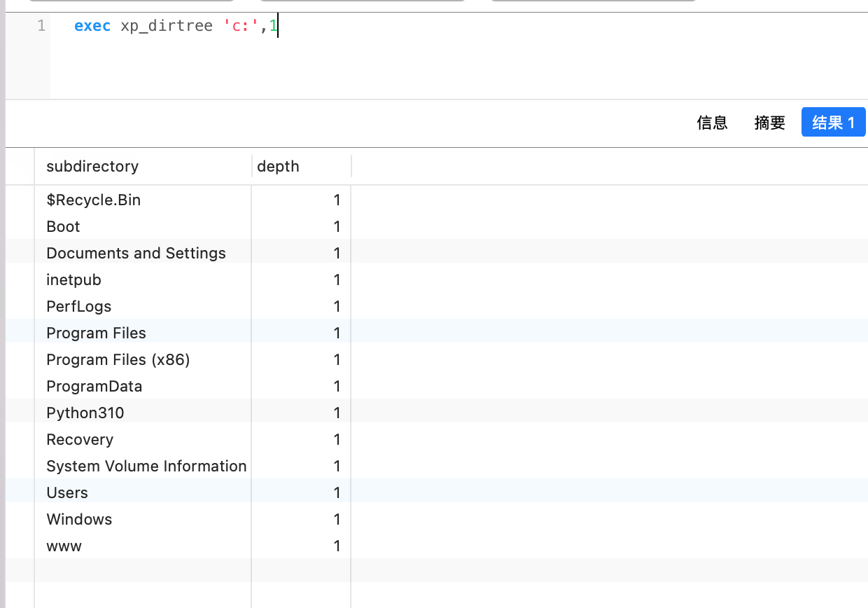Image resolution: width=868 pixels, height=608 pixels.
Task: Click the PerfLogs cell
Action: (x=78, y=307)
